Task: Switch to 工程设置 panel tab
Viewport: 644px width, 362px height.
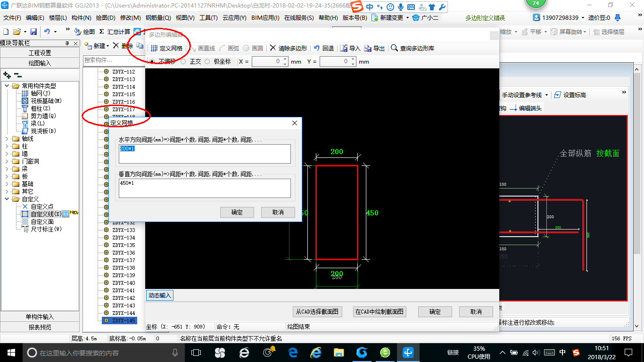Action: [x=40, y=53]
